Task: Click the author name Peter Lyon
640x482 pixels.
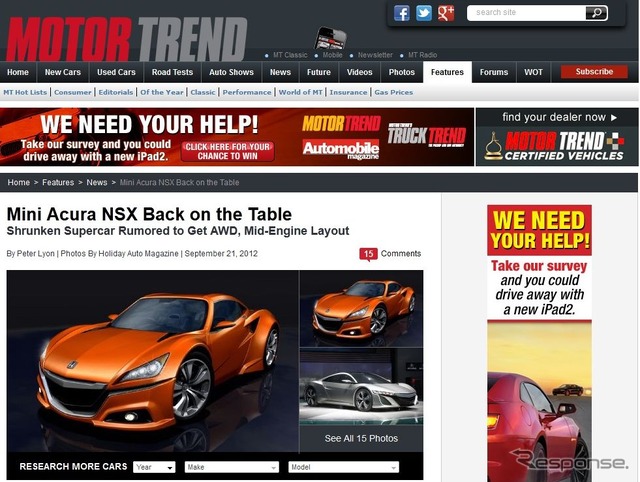Action: (36, 253)
